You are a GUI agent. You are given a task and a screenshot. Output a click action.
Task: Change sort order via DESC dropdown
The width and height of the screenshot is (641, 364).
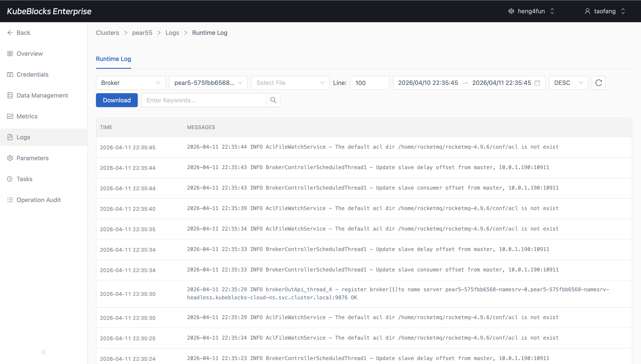point(568,83)
